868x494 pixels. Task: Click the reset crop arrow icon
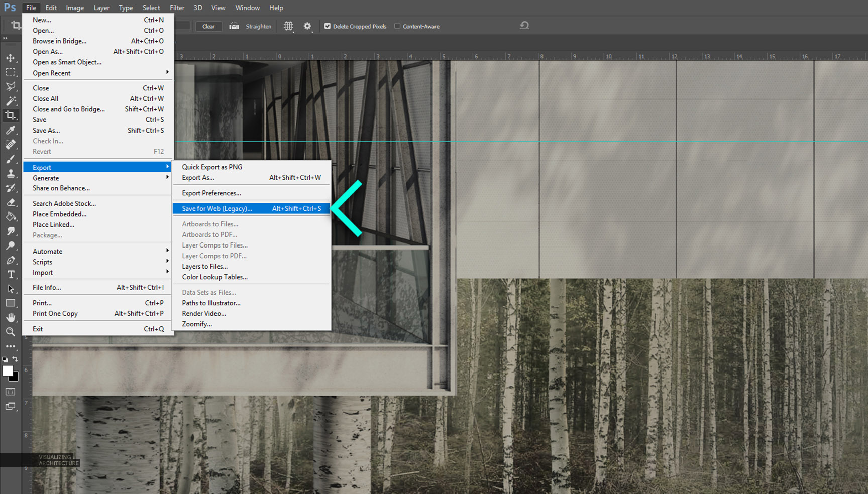[524, 25]
